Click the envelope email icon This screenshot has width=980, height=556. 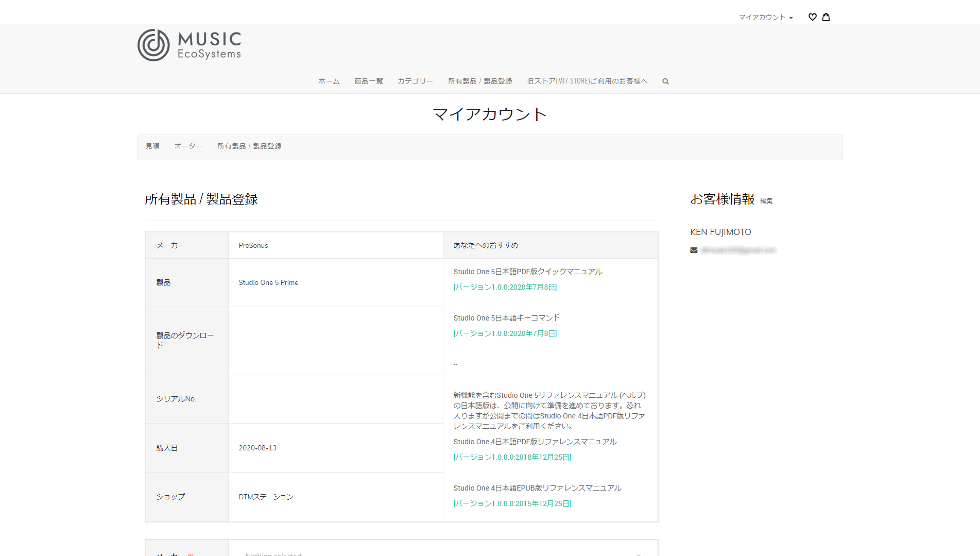694,250
